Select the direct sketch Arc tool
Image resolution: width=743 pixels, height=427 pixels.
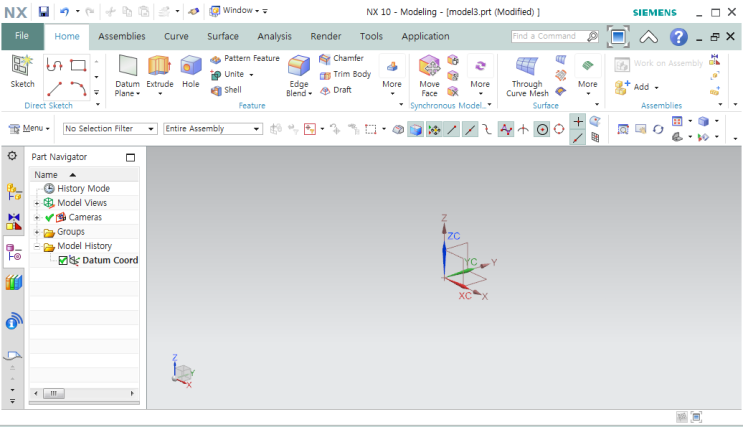pos(78,89)
